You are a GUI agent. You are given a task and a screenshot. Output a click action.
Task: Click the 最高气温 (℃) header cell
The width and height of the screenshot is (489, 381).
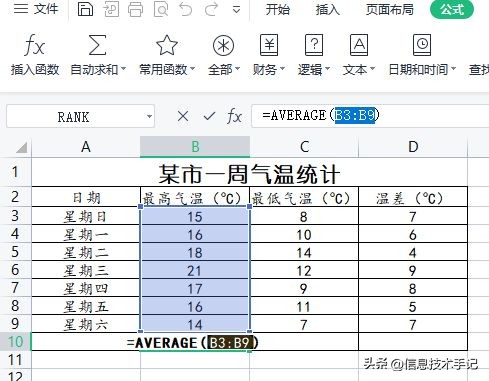click(195, 198)
